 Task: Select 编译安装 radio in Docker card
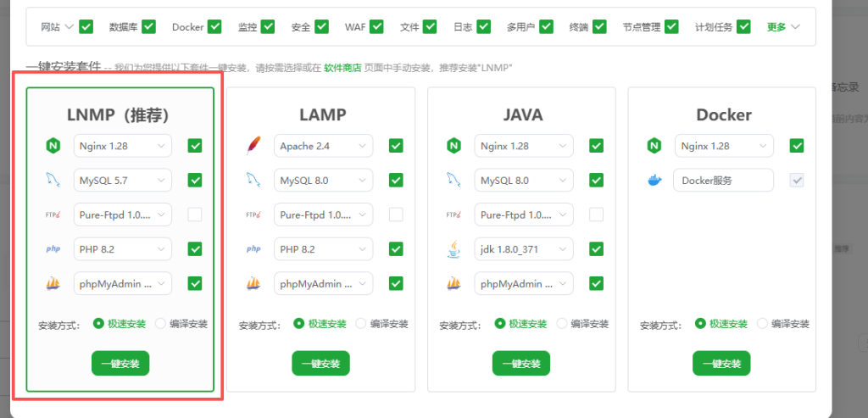[762, 323]
